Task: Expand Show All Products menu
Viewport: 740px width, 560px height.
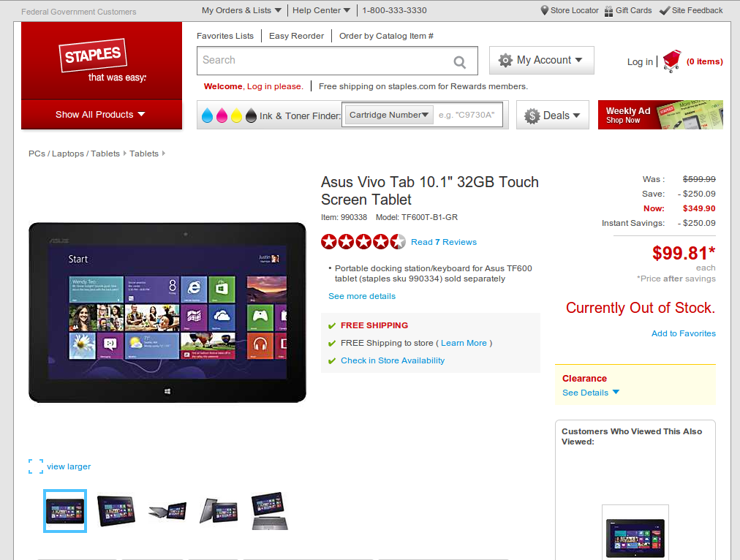Action: click(x=102, y=114)
